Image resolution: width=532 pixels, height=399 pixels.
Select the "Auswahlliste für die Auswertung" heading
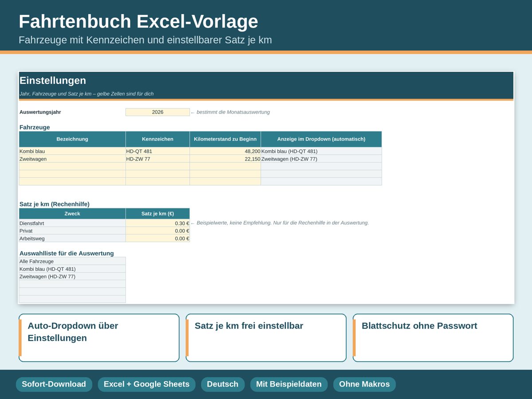pyautogui.click(x=66, y=254)
